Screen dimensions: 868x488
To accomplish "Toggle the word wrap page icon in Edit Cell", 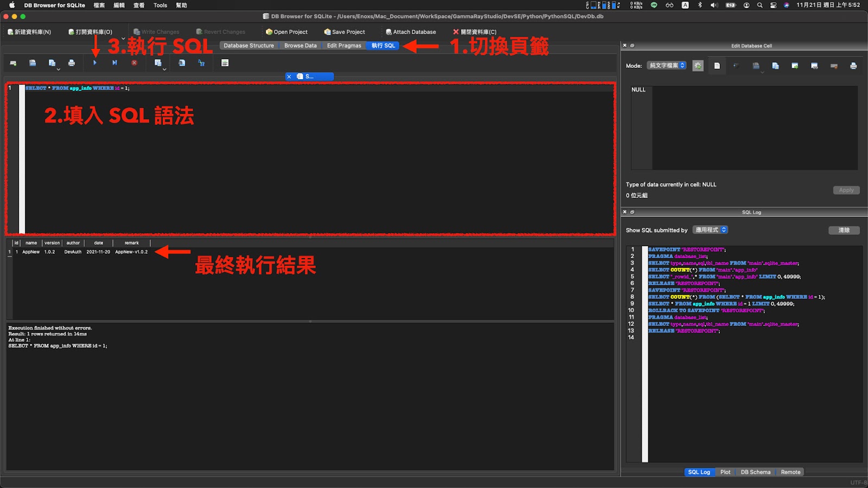I will tap(717, 66).
